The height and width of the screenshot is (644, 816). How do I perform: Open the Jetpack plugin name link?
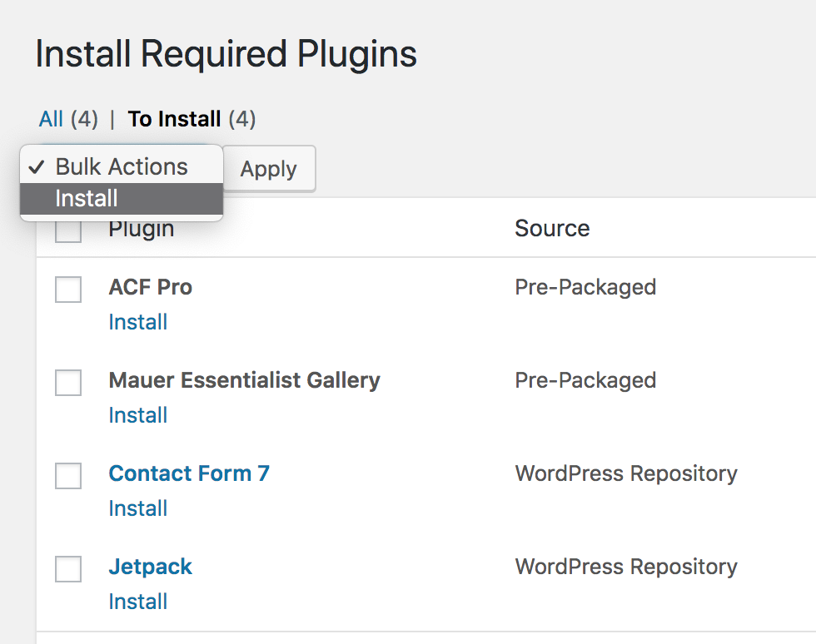click(x=151, y=567)
